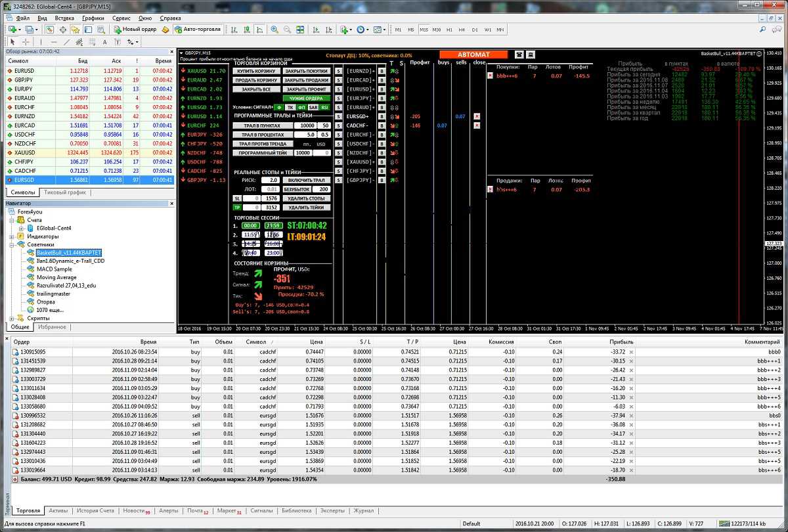
Task: Select the Crosshair cursor tool
Action: (x=26, y=42)
